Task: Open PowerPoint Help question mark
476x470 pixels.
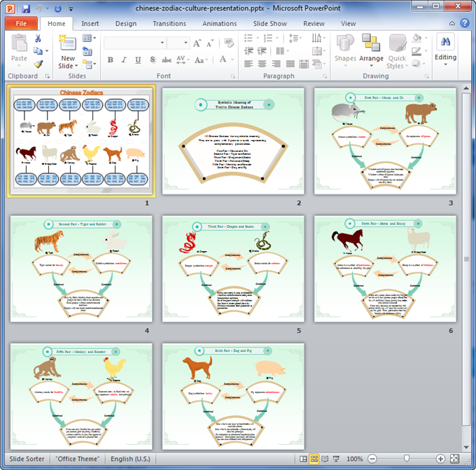Action: pos(465,23)
